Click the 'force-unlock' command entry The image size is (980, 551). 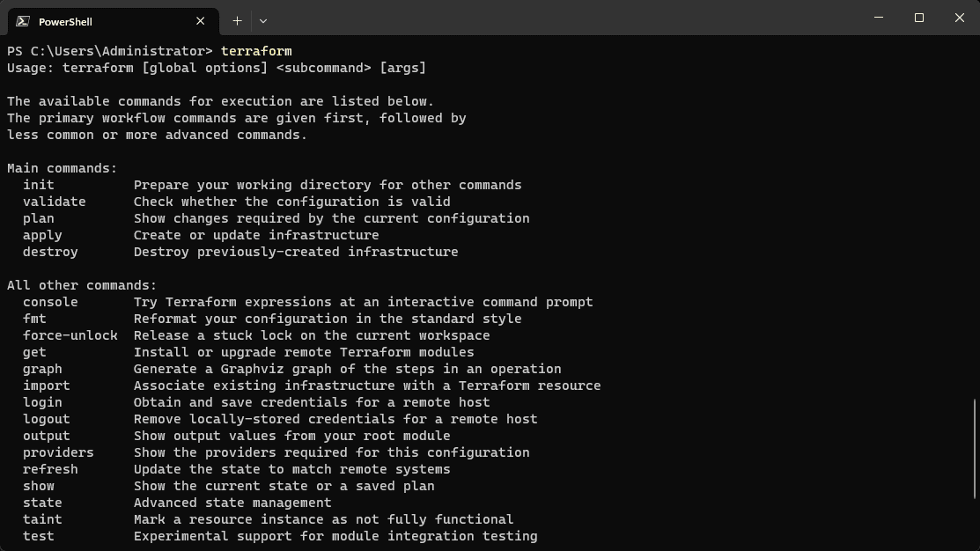pyautogui.click(x=70, y=335)
